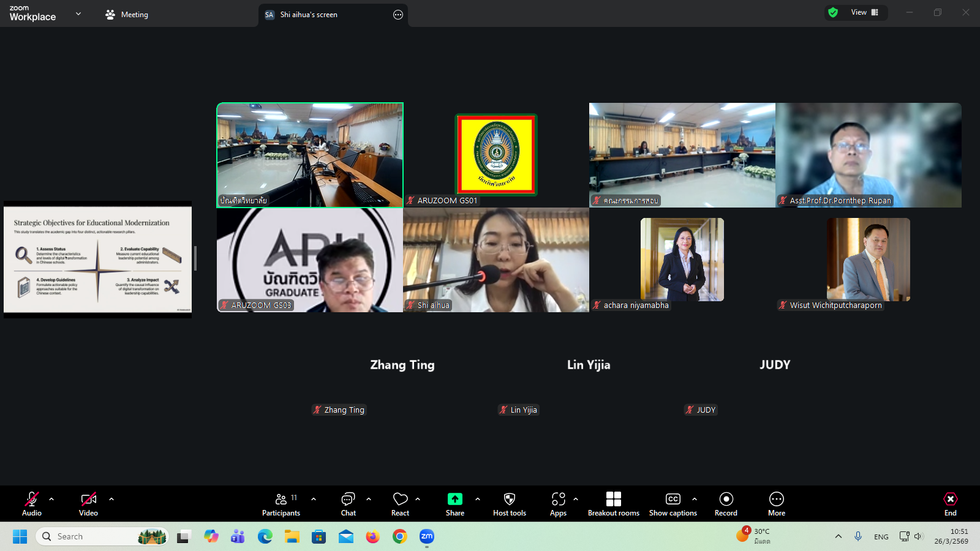This screenshot has width=980, height=551.
Task: Open the Apps menu icon
Action: pos(558,504)
